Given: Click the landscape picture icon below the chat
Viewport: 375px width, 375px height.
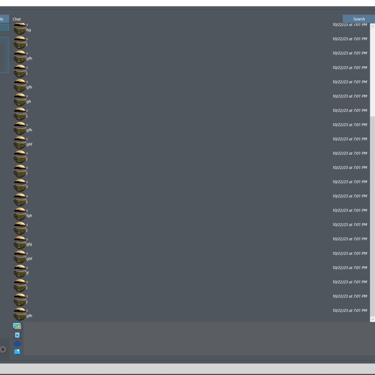Looking at the screenshot, I should point(17,326).
